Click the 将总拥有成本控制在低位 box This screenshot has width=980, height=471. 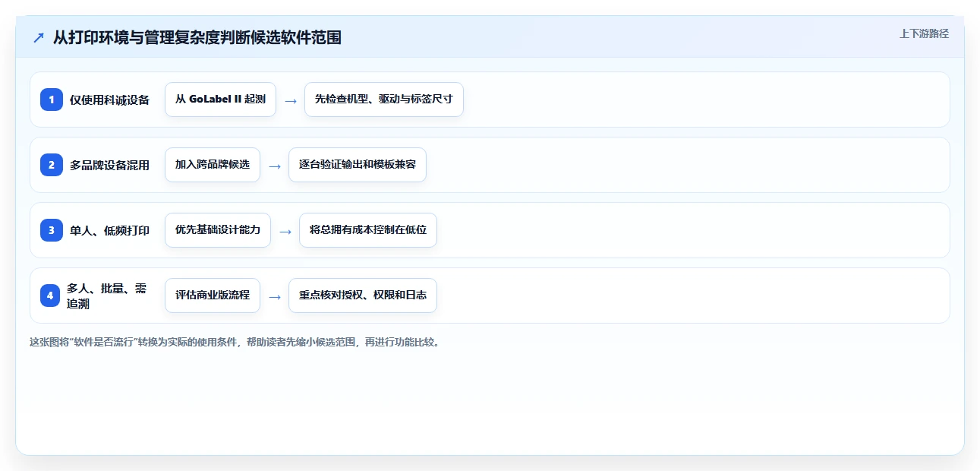pos(368,230)
